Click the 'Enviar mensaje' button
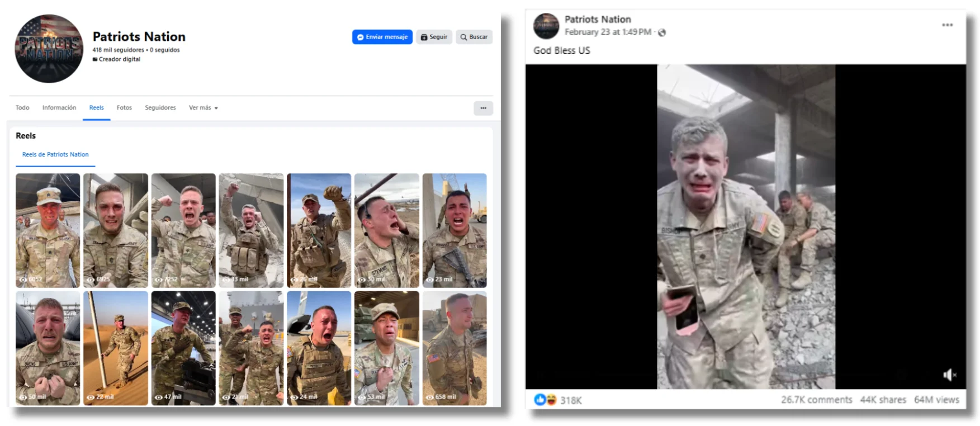The height and width of the screenshot is (426, 980). [x=382, y=37]
